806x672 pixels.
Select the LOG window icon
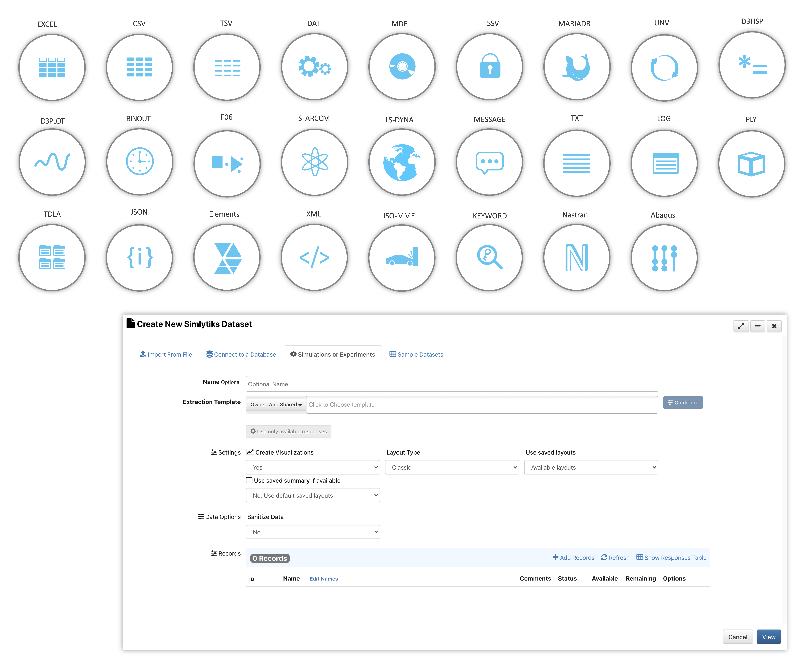(x=664, y=163)
